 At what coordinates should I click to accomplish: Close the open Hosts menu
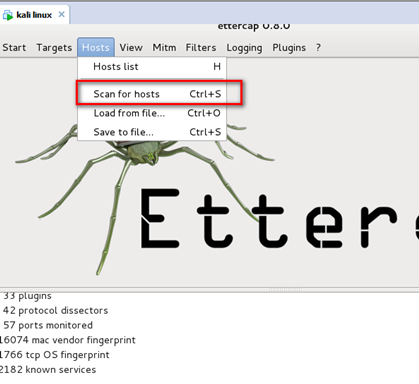coord(96,48)
